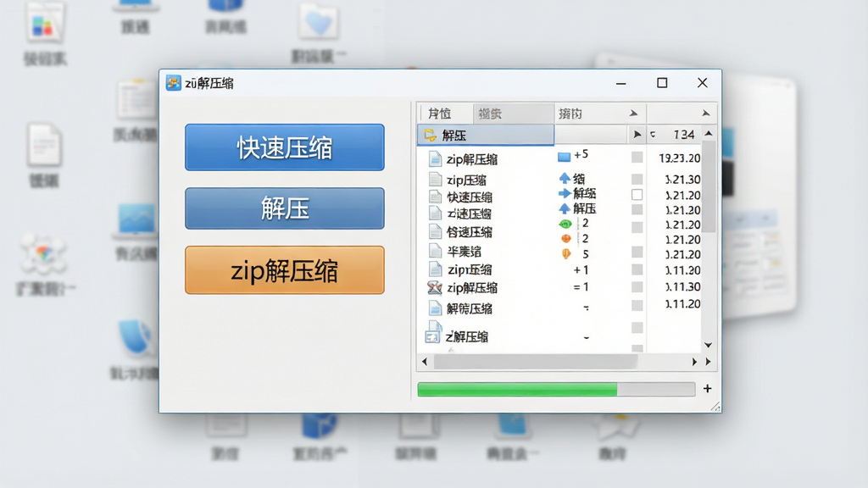Toggle the white checkbox in the 快速压缩 row
Image resolution: width=868 pixels, height=488 pixels.
click(x=637, y=195)
